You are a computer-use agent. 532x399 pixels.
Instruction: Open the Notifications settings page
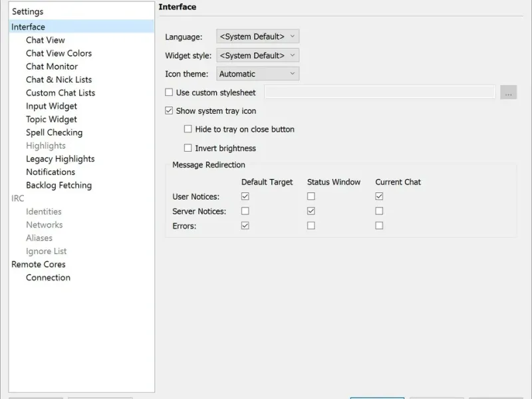click(x=51, y=172)
